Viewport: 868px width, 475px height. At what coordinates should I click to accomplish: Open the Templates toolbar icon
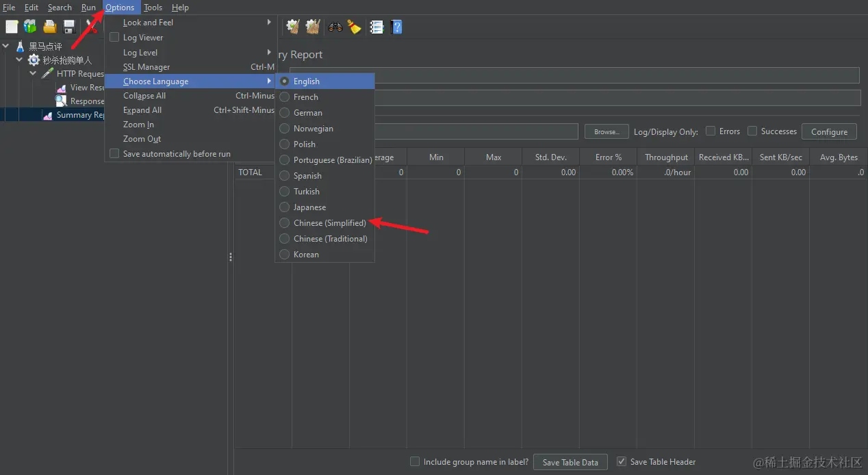(30, 27)
